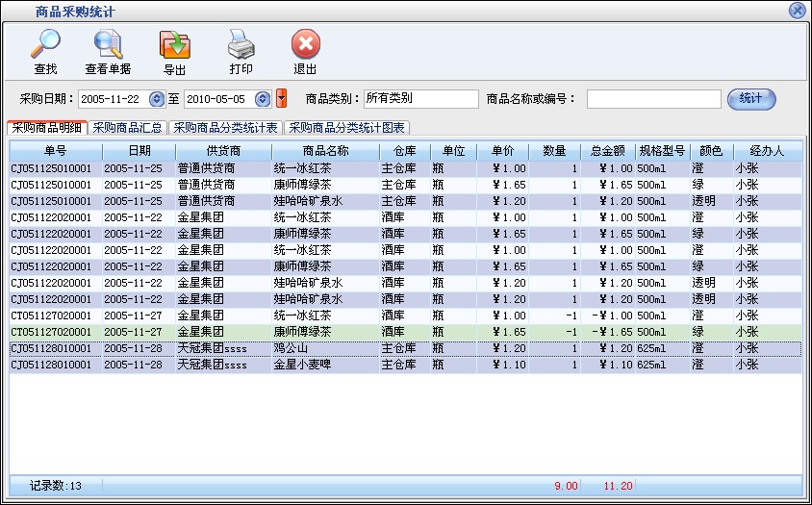The height and width of the screenshot is (505, 812).
Task: Open the end date 2010-05-05 picker
Action: [x=263, y=99]
